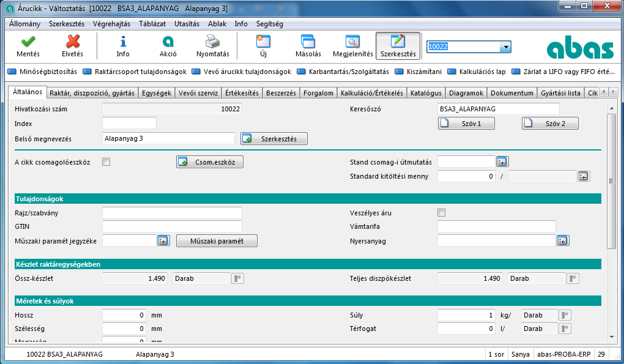This screenshot has width=624, height=364.
Task: Create a new record with Új
Action: click(x=263, y=46)
